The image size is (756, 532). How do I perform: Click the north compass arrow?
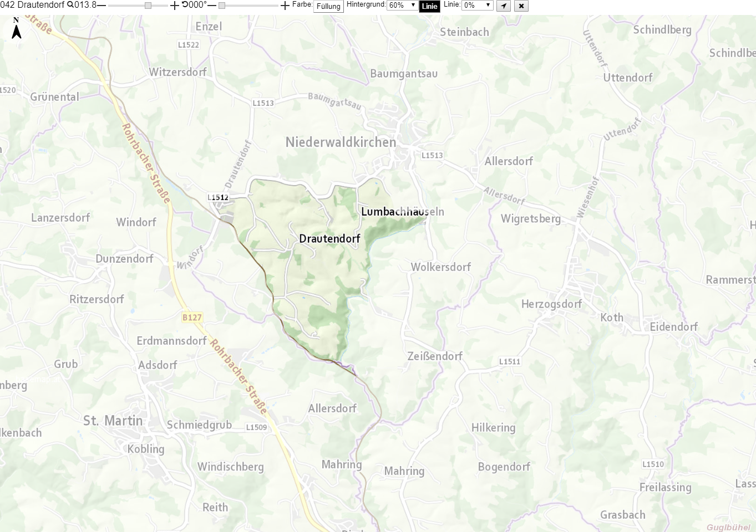pyautogui.click(x=17, y=28)
